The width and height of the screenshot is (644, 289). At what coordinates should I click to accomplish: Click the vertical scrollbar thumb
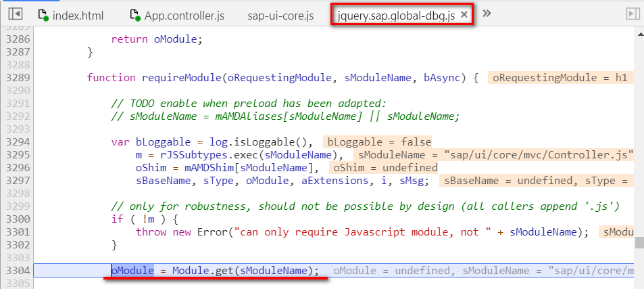pyautogui.click(x=639, y=242)
